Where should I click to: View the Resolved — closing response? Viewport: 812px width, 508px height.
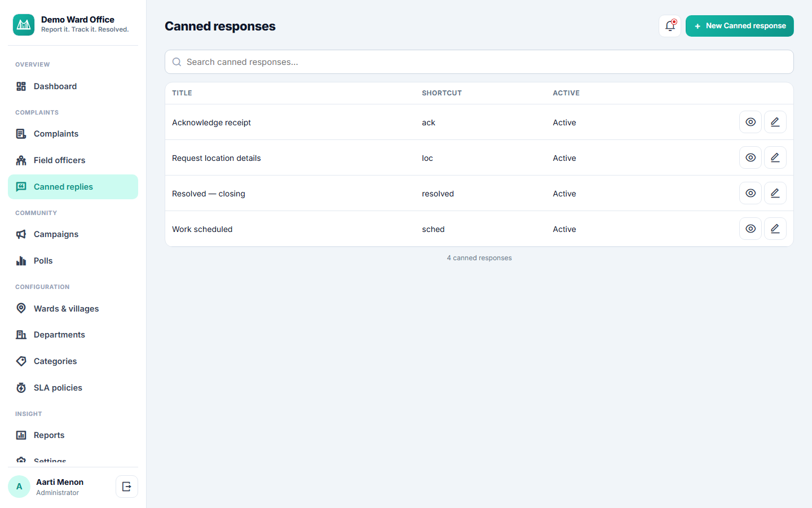tap(751, 193)
